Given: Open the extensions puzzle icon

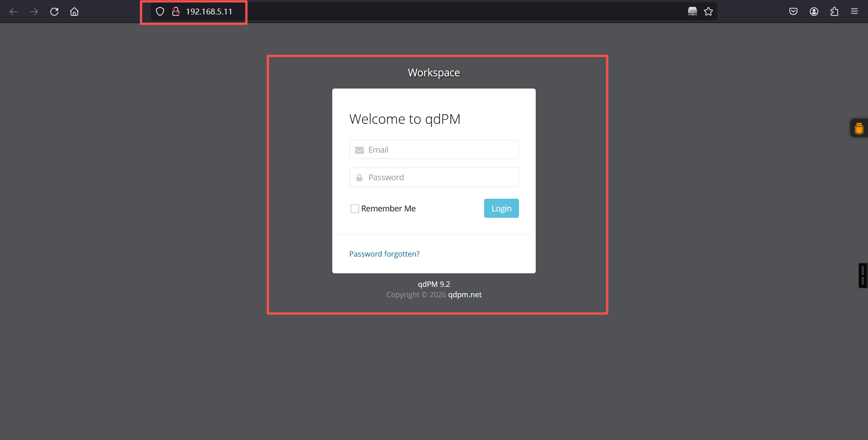Looking at the screenshot, I should 834,12.
